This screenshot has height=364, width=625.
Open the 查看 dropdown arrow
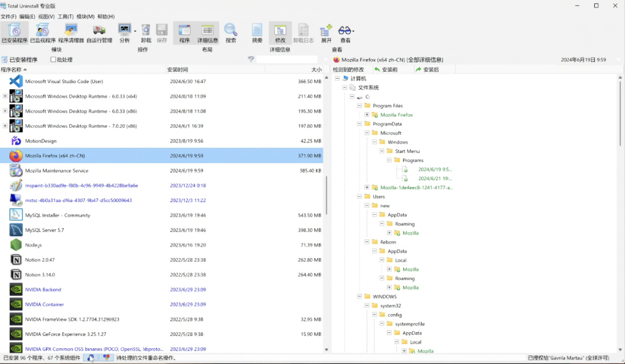pos(354,31)
